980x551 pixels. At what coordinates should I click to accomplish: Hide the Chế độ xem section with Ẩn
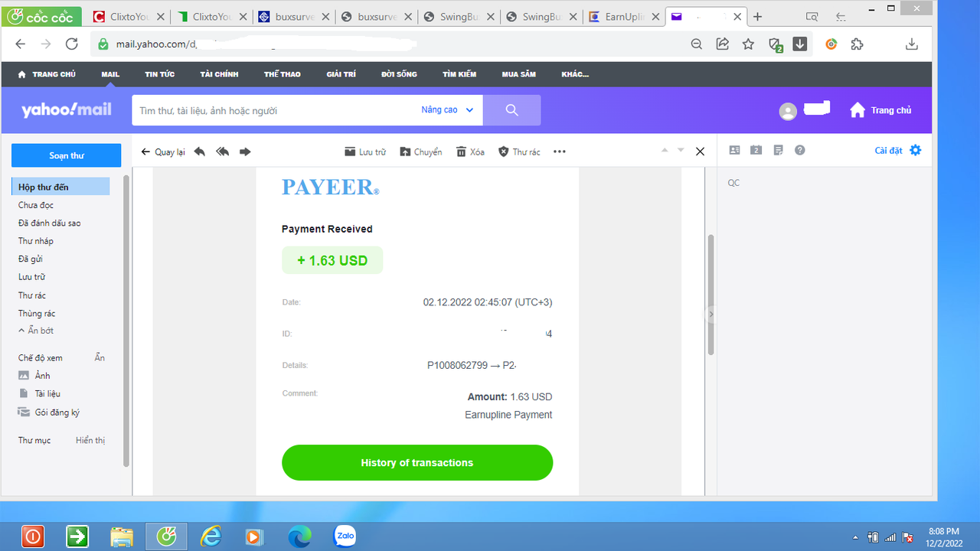[100, 358]
